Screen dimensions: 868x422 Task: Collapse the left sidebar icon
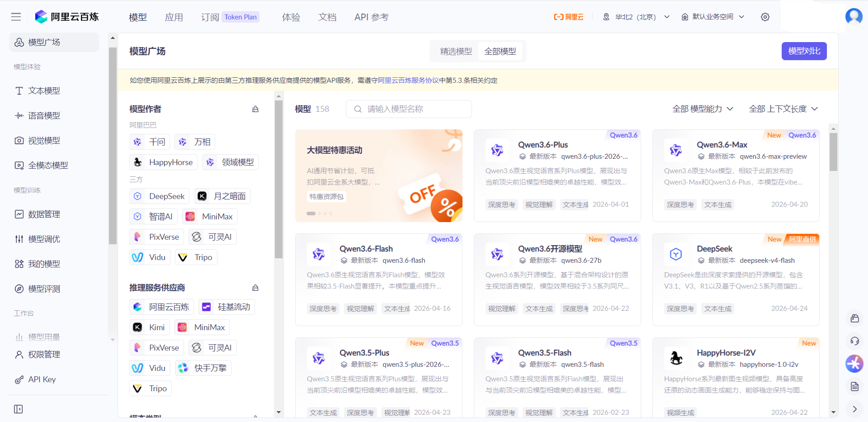19,409
